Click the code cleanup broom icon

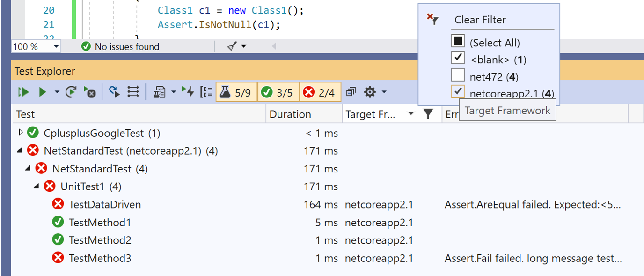point(232,46)
